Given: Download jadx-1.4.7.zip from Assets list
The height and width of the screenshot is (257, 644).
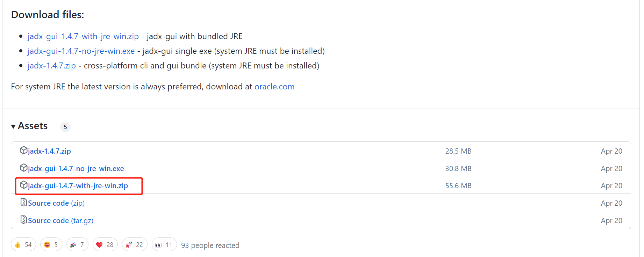Looking at the screenshot, I should pyautogui.click(x=49, y=151).
